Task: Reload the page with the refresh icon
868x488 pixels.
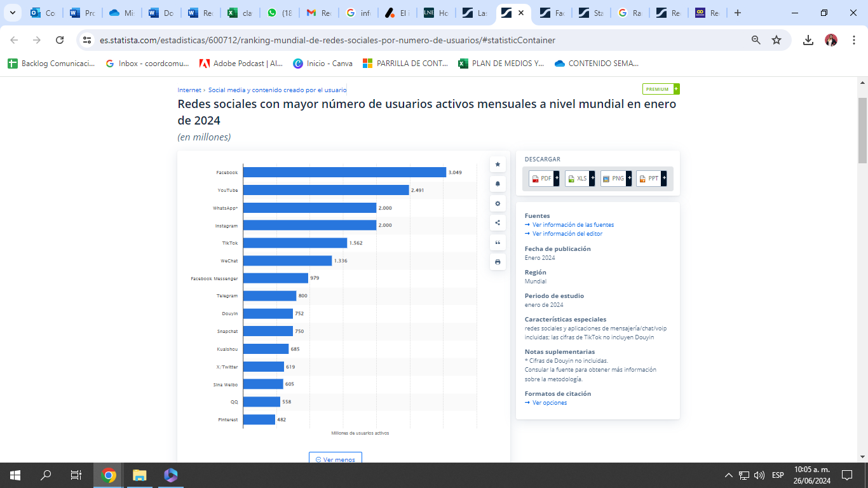Action: pos(60,40)
